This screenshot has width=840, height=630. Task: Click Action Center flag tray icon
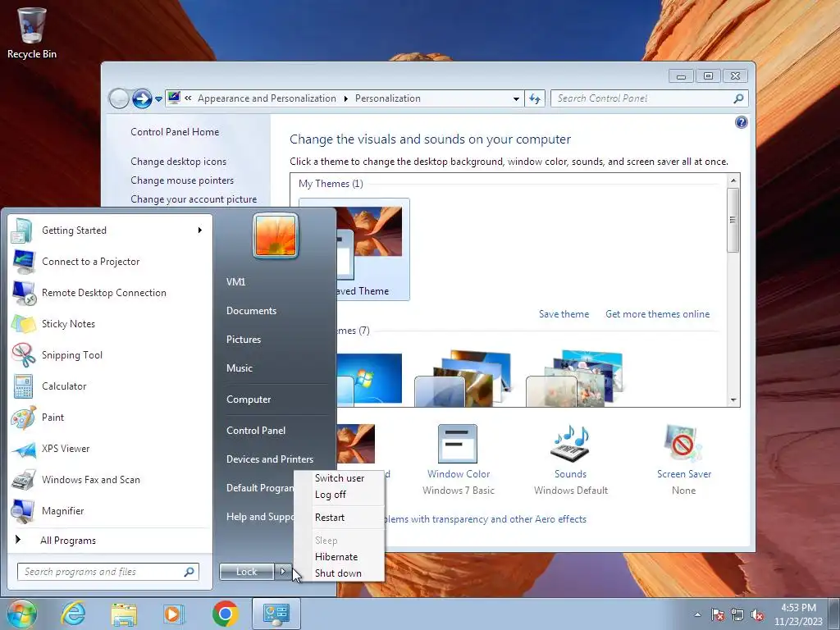point(717,615)
